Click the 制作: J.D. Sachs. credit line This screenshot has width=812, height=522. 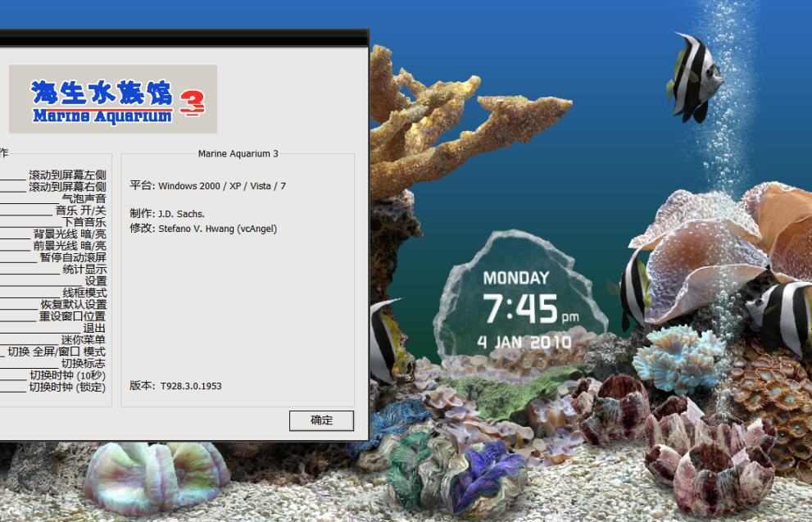coord(167,214)
